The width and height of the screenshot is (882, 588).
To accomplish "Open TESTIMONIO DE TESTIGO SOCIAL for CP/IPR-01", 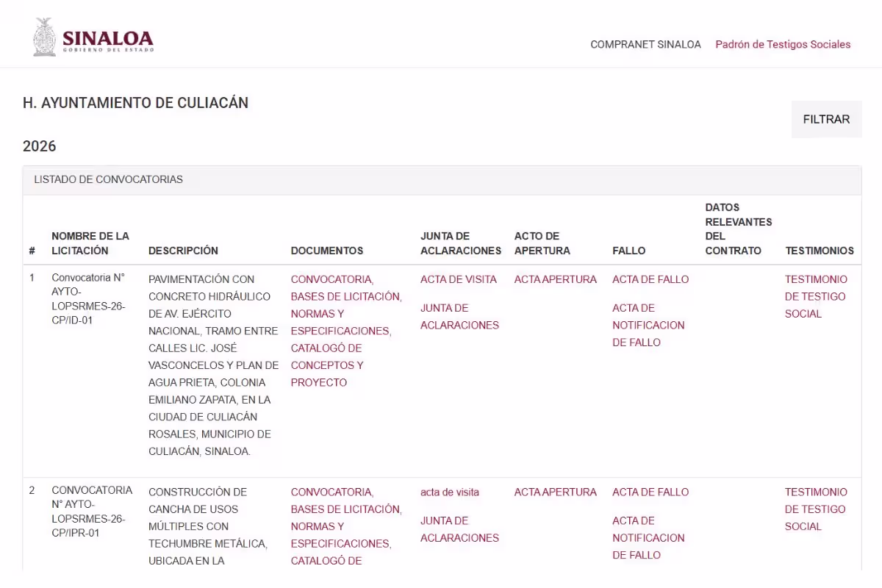I will pyautogui.click(x=816, y=509).
